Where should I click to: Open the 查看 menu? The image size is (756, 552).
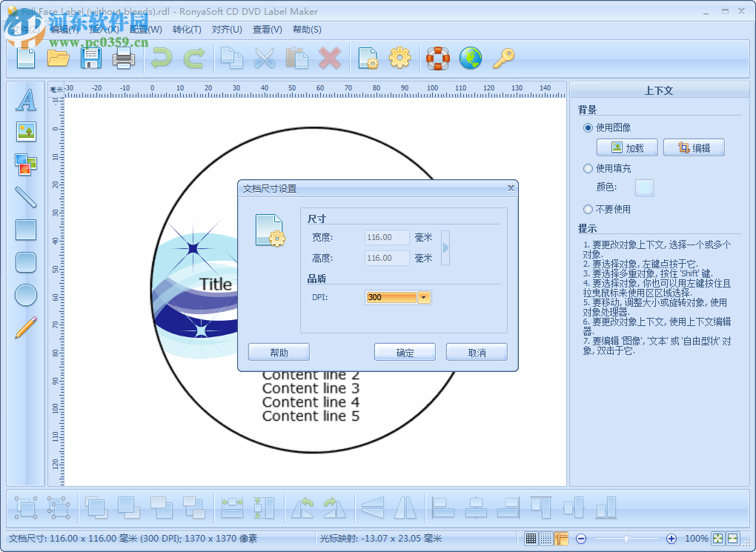(x=265, y=30)
